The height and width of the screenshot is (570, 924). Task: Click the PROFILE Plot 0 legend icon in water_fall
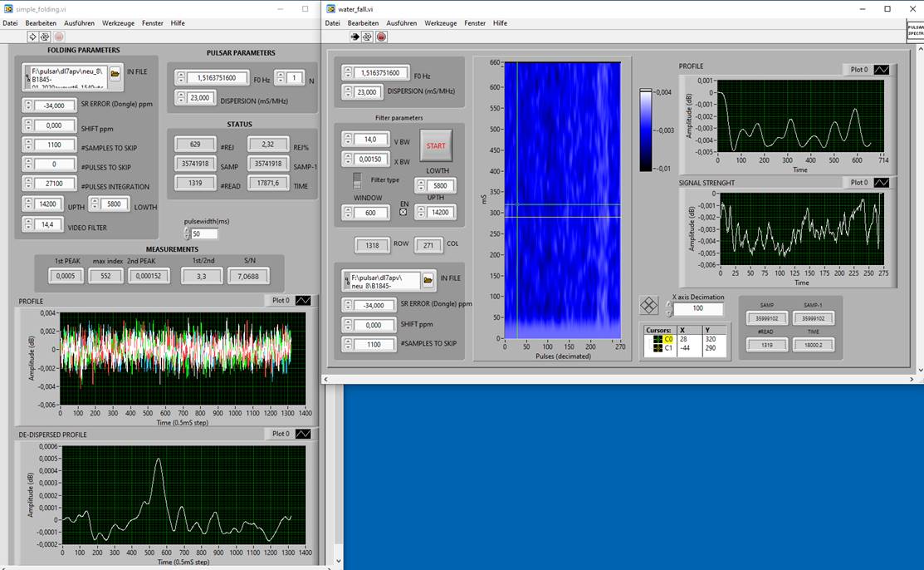882,70
